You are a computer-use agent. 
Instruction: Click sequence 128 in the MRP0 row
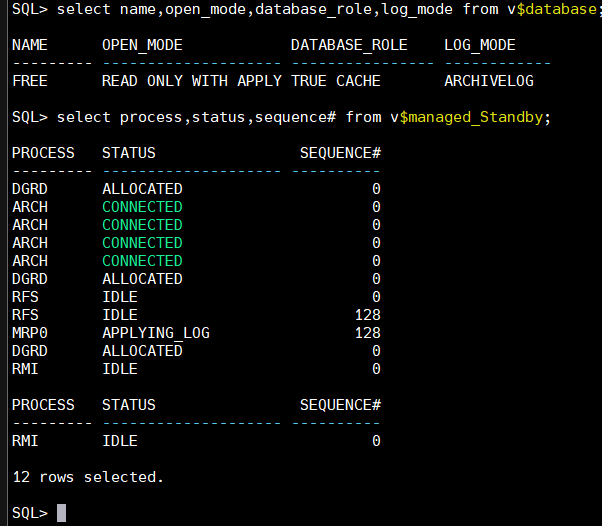click(x=367, y=333)
